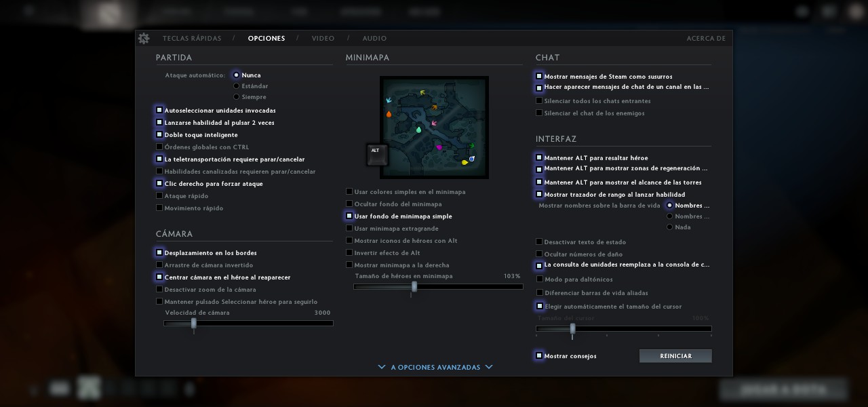Toggle Centrar cámara en el héroe al reaparecer

(159, 277)
